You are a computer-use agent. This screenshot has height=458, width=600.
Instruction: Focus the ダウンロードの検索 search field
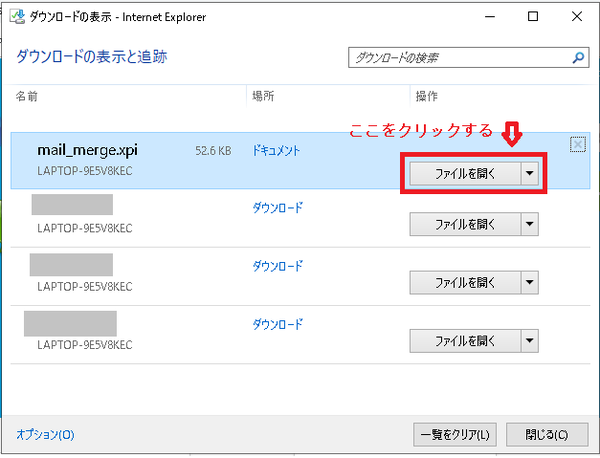pyautogui.click(x=460, y=58)
